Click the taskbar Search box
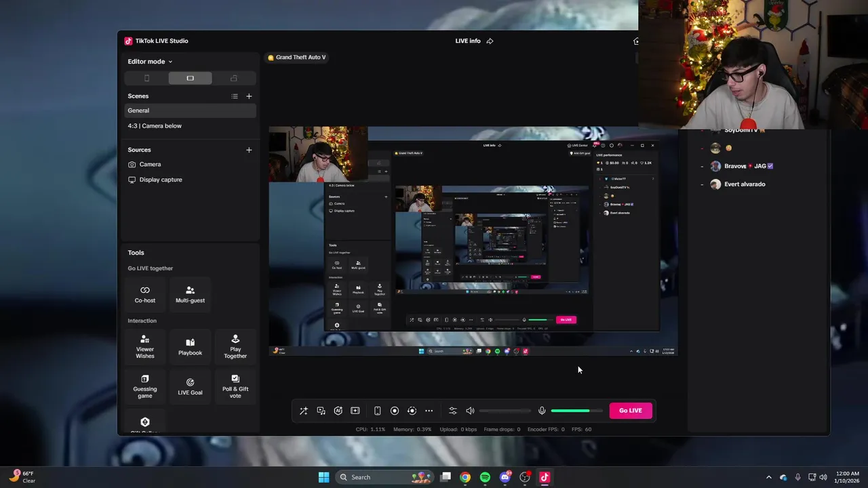The width and height of the screenshot is (868, 488). [x=385, y=477]
